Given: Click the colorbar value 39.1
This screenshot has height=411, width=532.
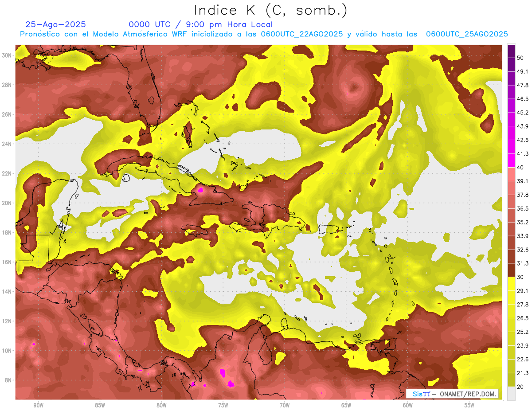Looking at the screenshot, I should pos(523,181).
